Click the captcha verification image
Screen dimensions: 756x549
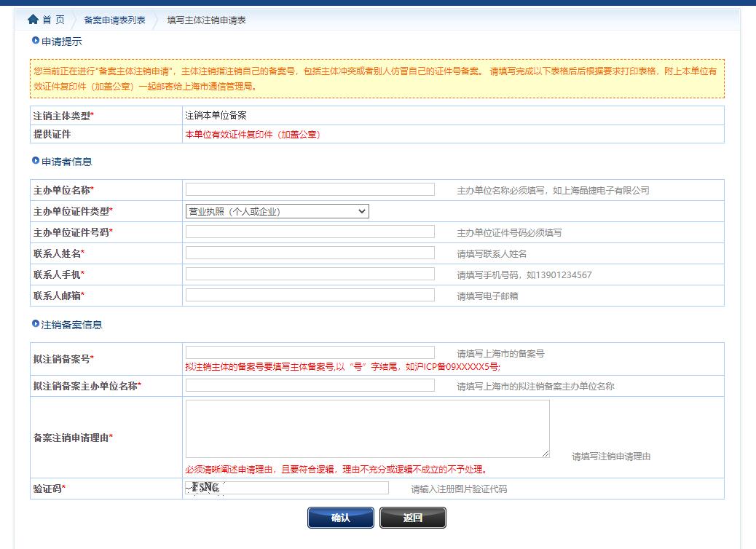click(x=204, y=488)
